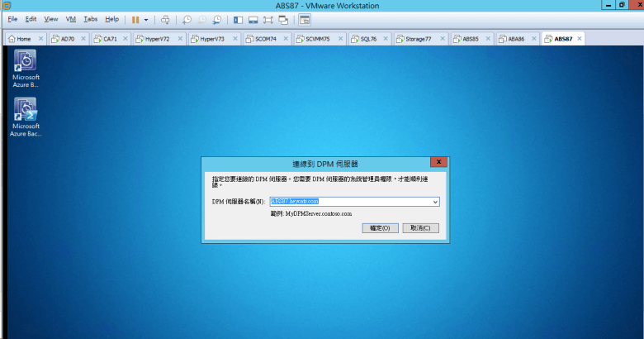
Task: Click Send Ctrl+Alt+Del toolbar icon
Action: click(165, 19)
